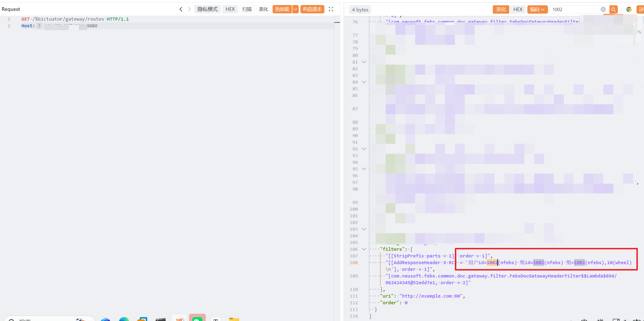The width and height of the screenshot is (644, 321).
Task: Clear the 1002 search text with the X icon
Action: coord(603,9)
